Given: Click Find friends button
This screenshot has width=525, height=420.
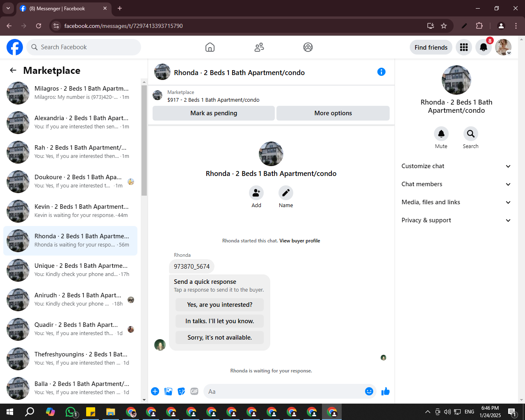Looking at the screenshot, I should pos(431,47).
